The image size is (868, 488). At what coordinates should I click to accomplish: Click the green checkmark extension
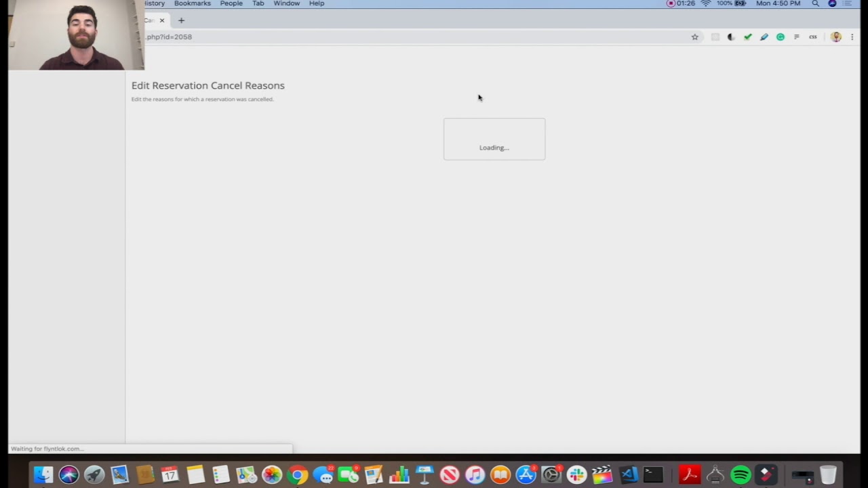pyautogui.click(x=748, y=37)
